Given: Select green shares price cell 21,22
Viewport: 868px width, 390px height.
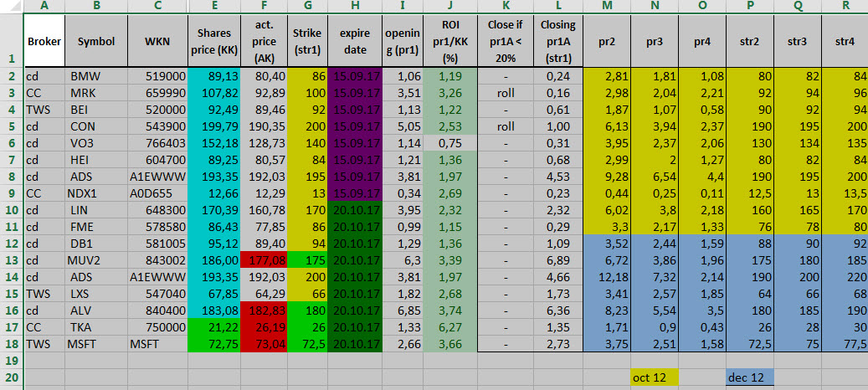Looking at the screenshot, I should [x=214, y=326].
